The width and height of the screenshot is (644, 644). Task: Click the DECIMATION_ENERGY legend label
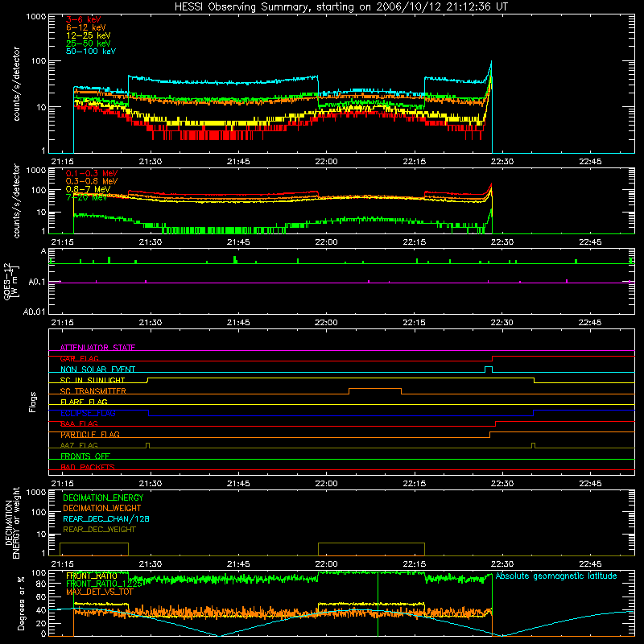tap(103, 497)
